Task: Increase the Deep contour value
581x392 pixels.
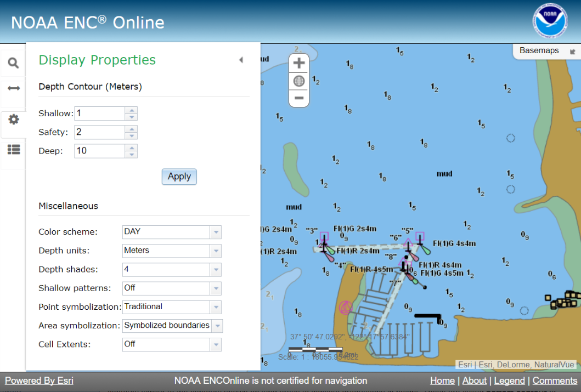Action: click(132, 147)
